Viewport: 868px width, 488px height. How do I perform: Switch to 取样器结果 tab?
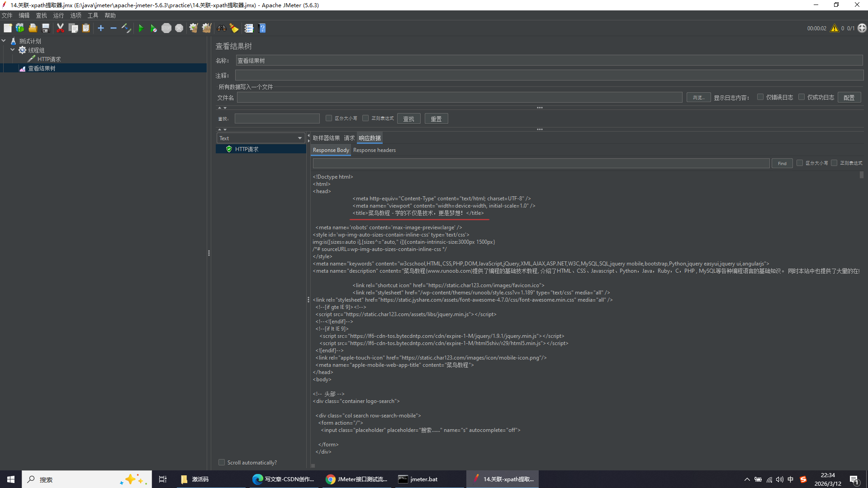pyautogui.click(x=326, y=138)
